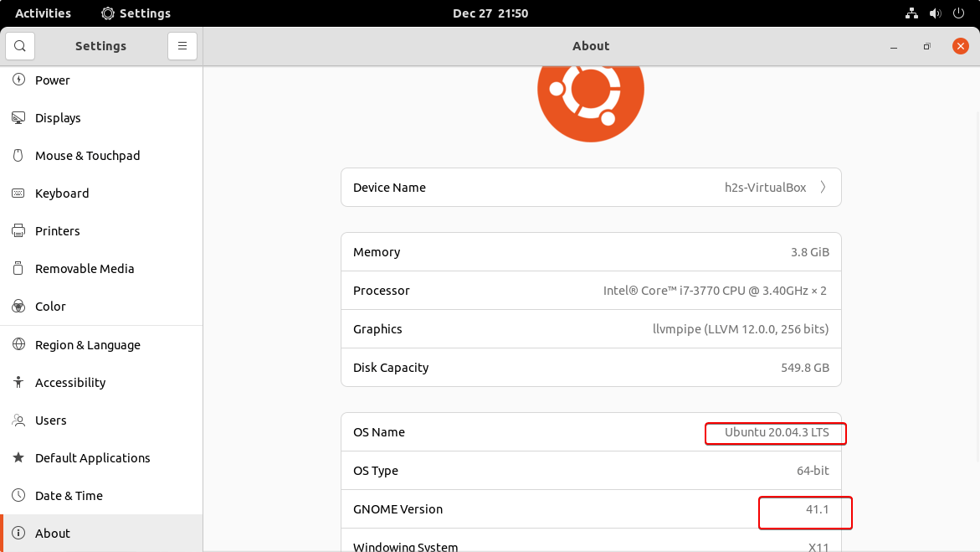
Task: Restore the Settings window size
Action: pyautogui.click(x=927, y=46)
